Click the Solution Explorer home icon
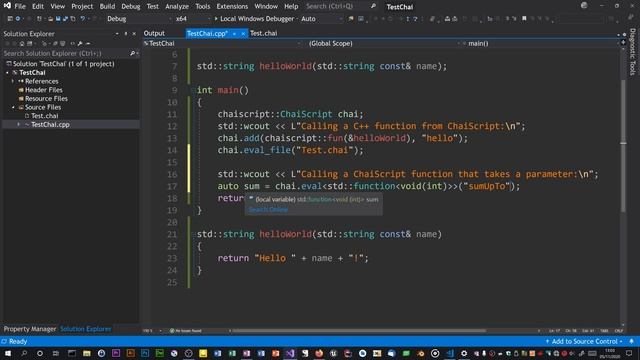Viewport: 640px width, 360px height. 22,43
